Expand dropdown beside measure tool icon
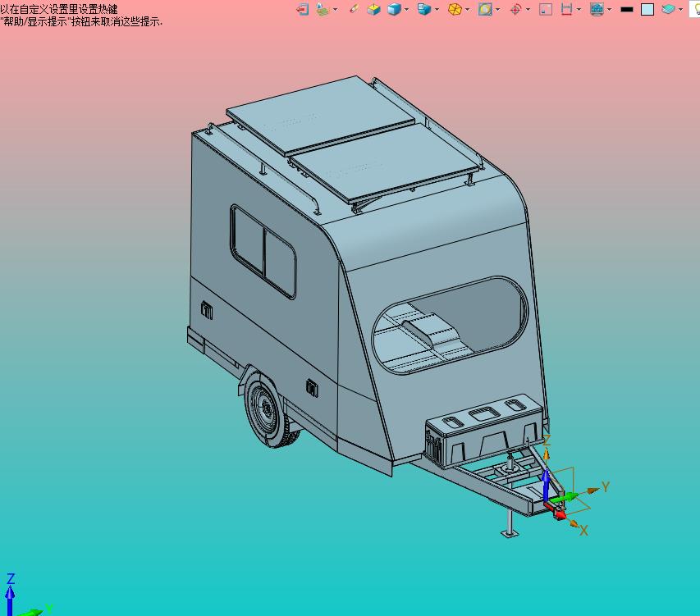Viewport: 700px width, 616px height. click(x=579, y=9)
